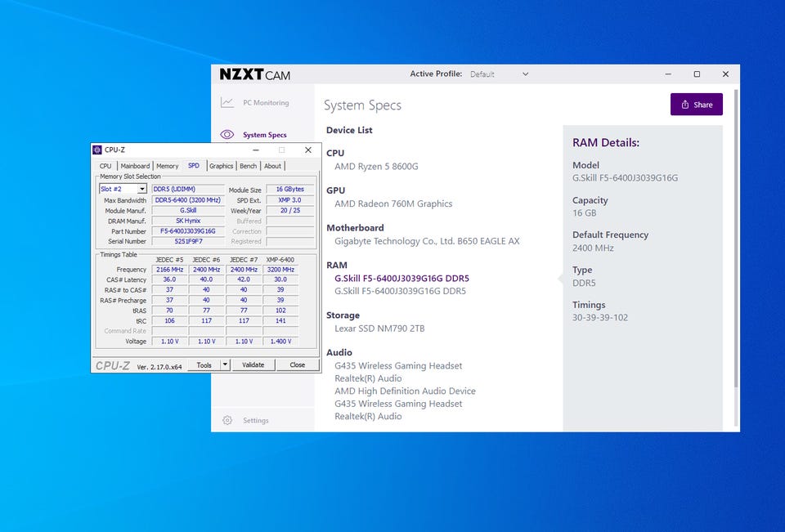The width and height of the screenshot is (785, 532).
Task: Click the DDR5 (UDIMM) memory type field
Action: point(188,189)
